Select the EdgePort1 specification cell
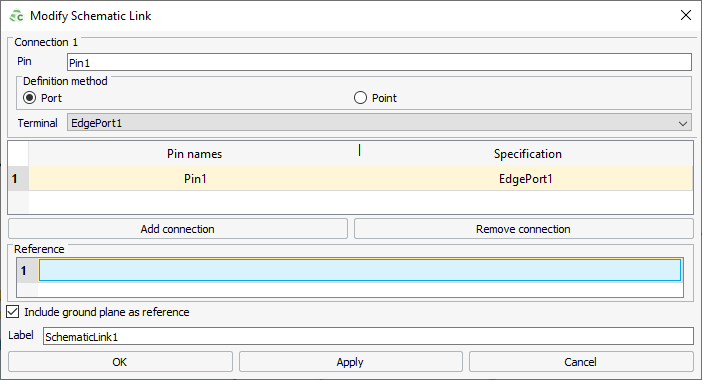 [x=526, y=179]
